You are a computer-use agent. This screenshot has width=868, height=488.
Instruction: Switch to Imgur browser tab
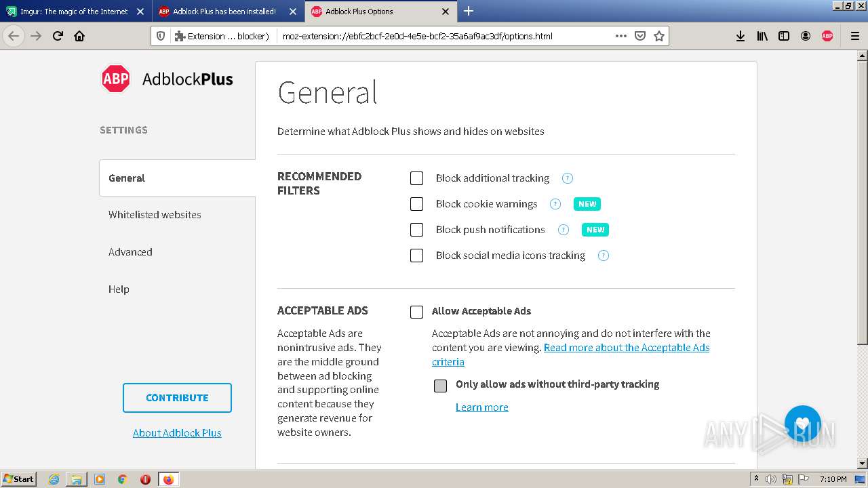tap(75, 11)
